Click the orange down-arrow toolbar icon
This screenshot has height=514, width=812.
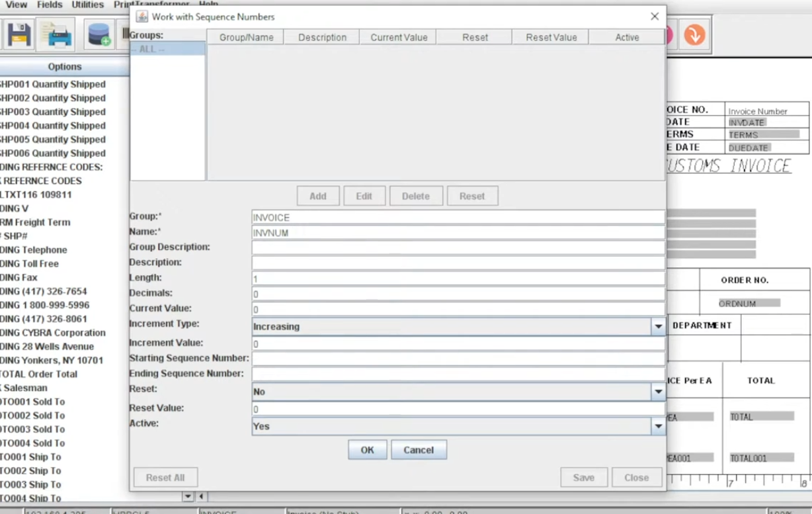click(694, 34)
